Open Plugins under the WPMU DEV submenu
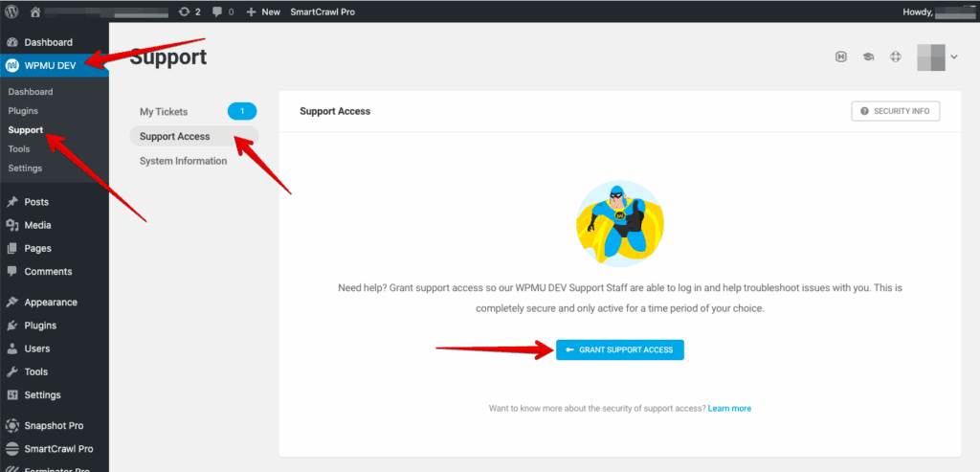 23,111
